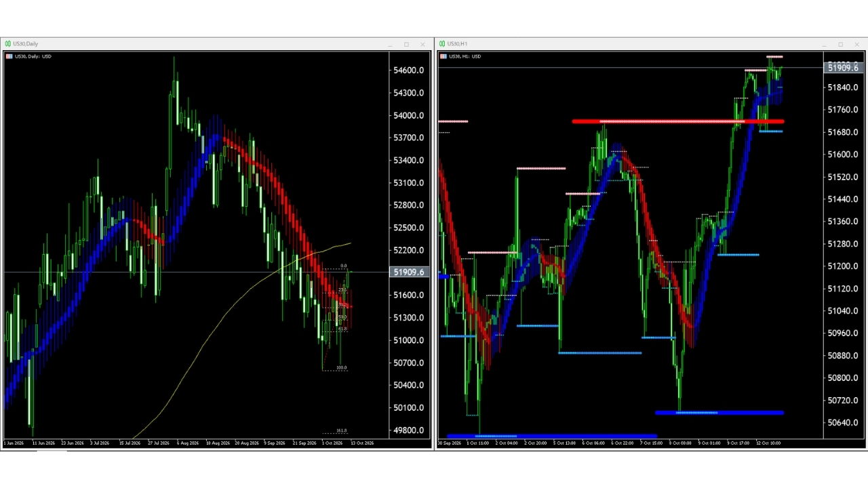Click the 53700.0 price level on Daily scale
Viewport: 868px width, 488px height.
click(x=409, y=138)
